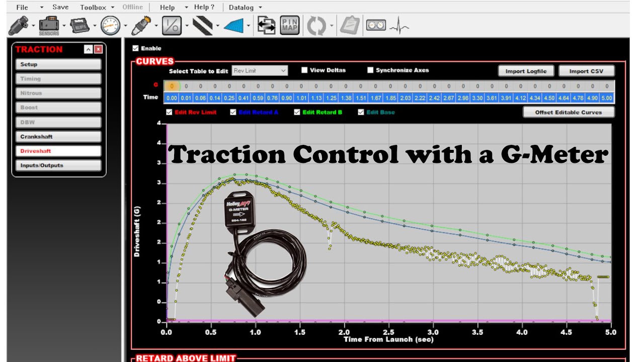Click the swap windows arrows icon

click(x=266, y=25)
